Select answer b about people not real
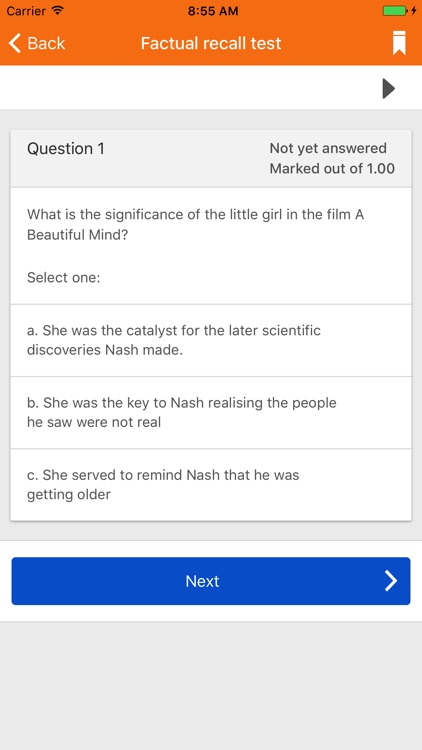 [211, 412]
